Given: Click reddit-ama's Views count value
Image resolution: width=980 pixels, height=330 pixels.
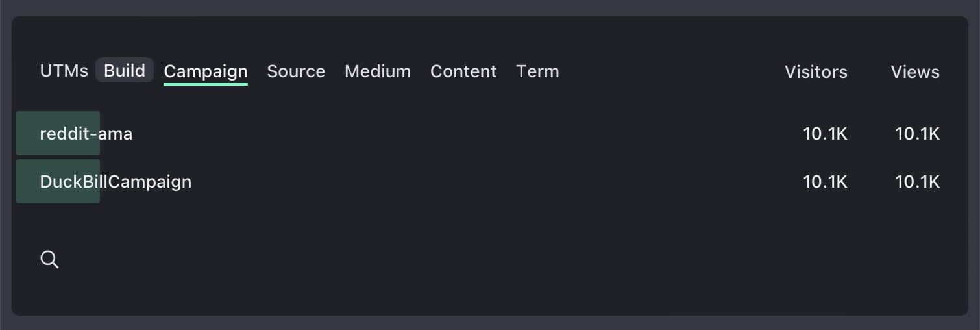Looking at the screenshot, I should [917, 133].
